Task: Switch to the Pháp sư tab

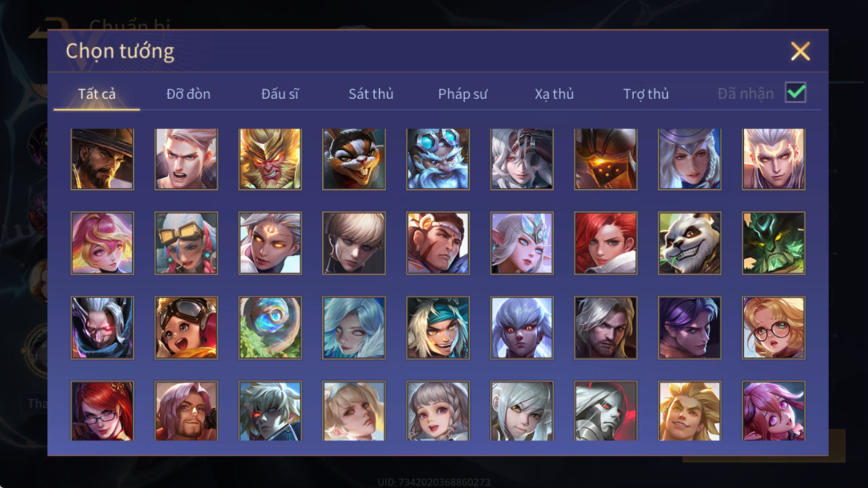Action: point(463,94)
